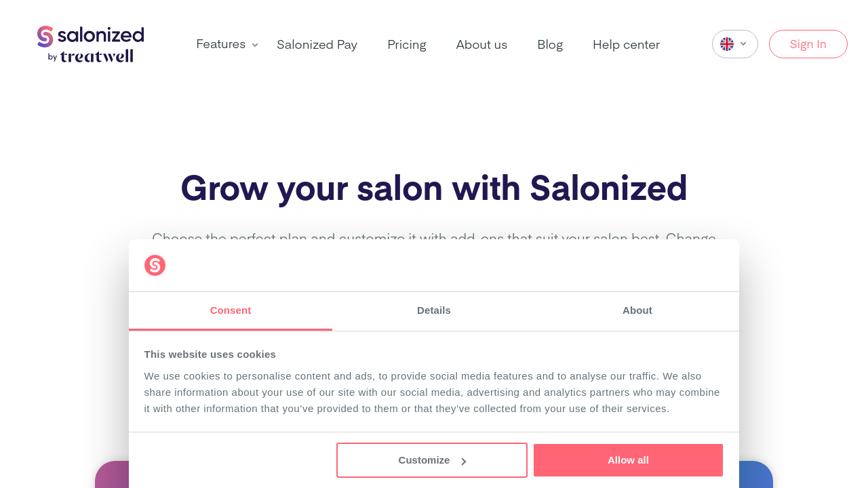Go to the Pricing page

tap(407, 45)
